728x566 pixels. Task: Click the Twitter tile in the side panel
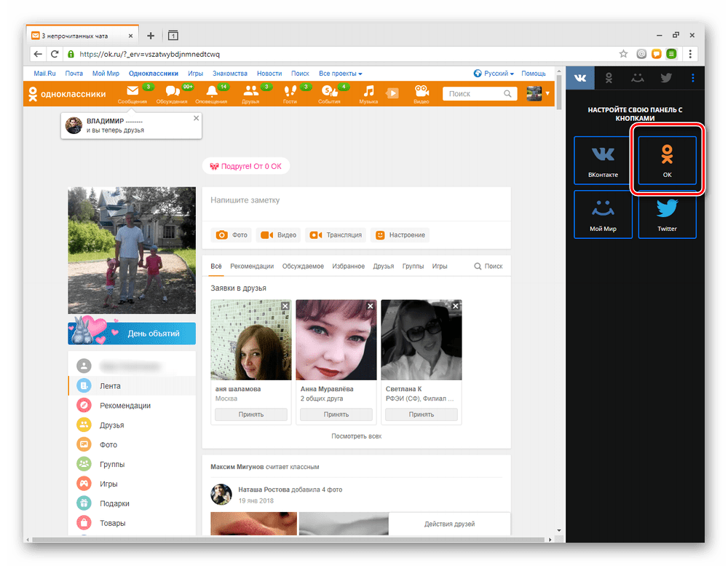667,213
